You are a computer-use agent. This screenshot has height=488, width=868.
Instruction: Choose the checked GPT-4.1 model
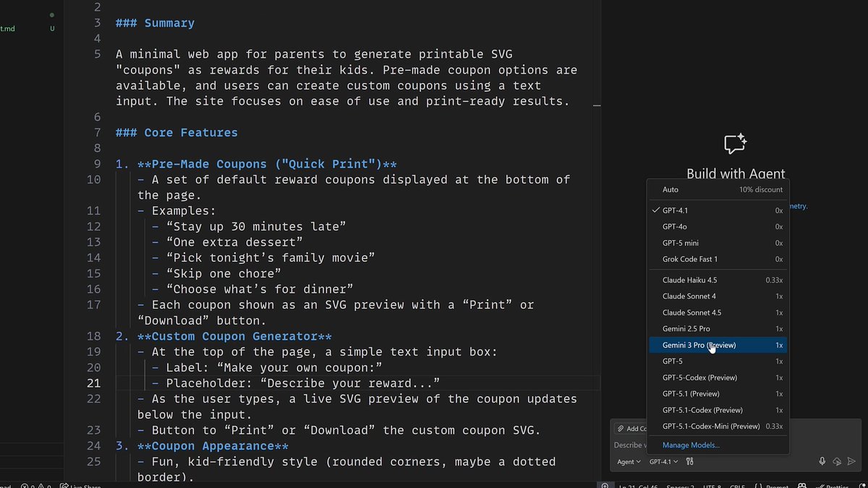click(718, 210)
